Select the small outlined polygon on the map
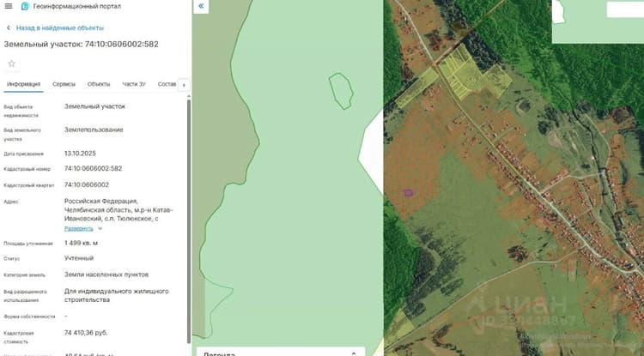 (341, 91)
